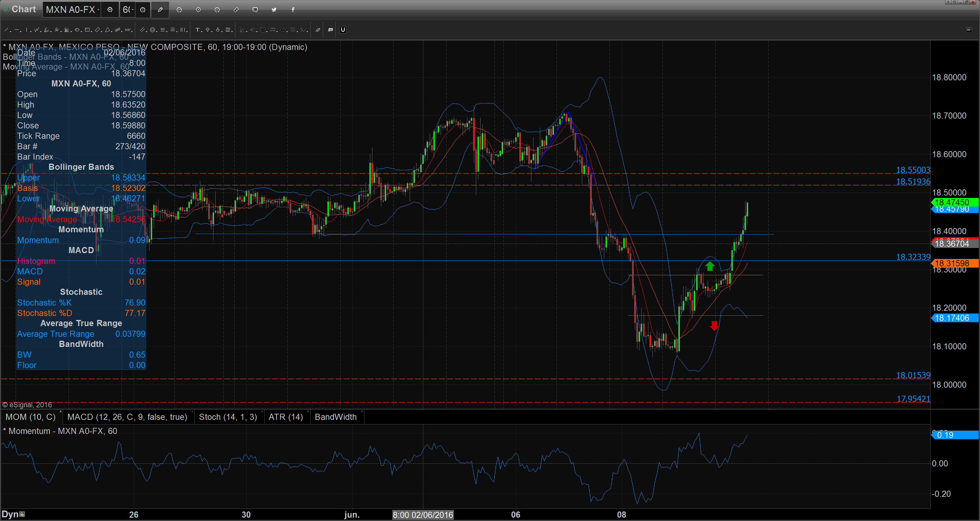
Task: Select the zigzag wave line tool
Action: click(36, 30)
